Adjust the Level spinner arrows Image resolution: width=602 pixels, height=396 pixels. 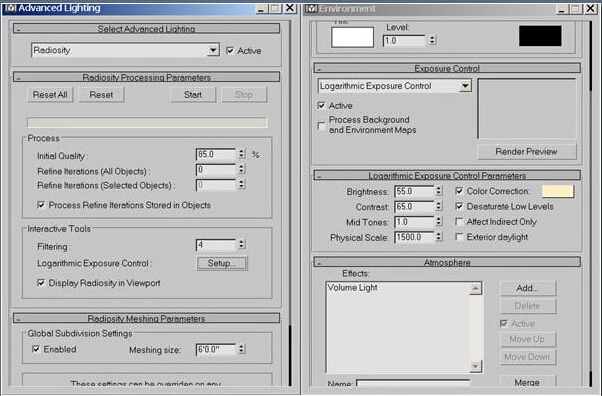pos(432,40)
